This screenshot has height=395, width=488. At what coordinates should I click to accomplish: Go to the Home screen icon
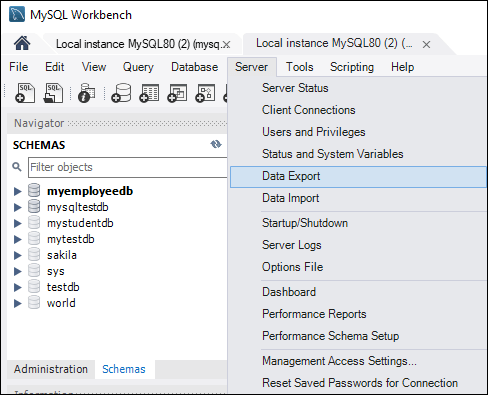pos(22,43)
